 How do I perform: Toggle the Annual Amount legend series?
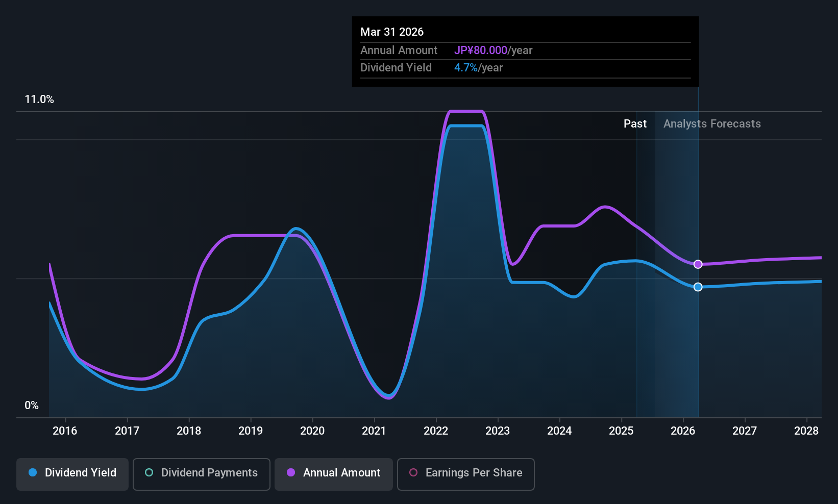point(334,474)
